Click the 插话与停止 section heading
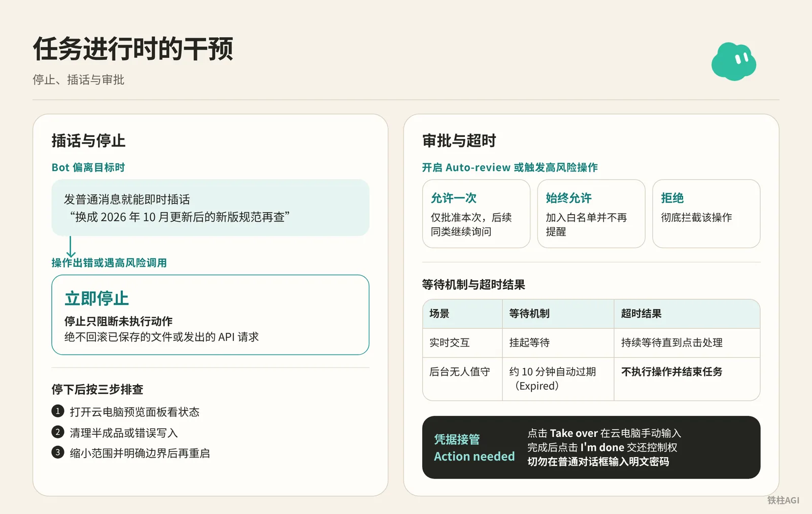Viewport: 812px width, 514px height. click(x=88, y=141)
